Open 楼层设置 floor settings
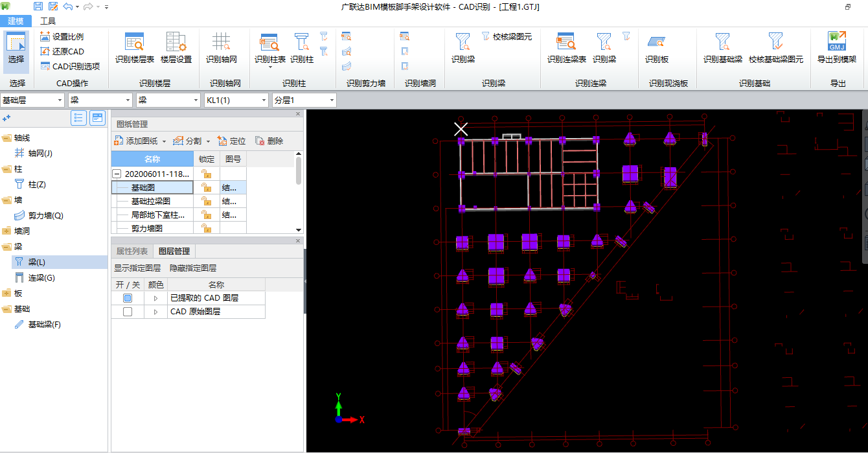 (x=176, y=49)
